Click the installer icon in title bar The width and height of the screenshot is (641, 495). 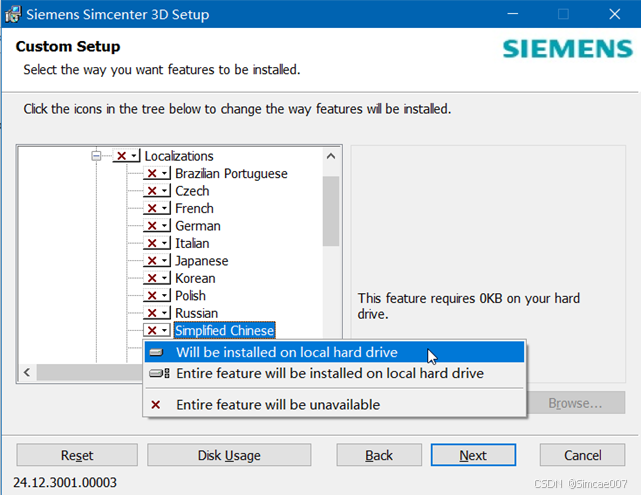pyautogui.click(x=13, y=14)
